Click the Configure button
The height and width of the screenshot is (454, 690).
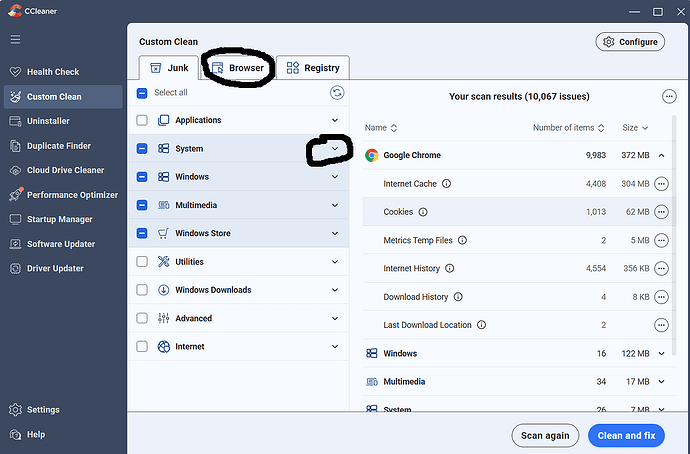click(x=630, y=42)
